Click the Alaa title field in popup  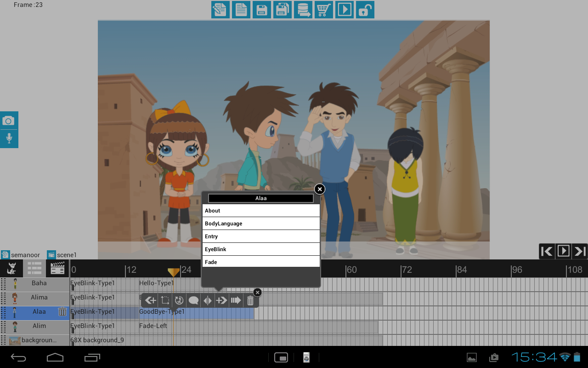tap(261, 198)
